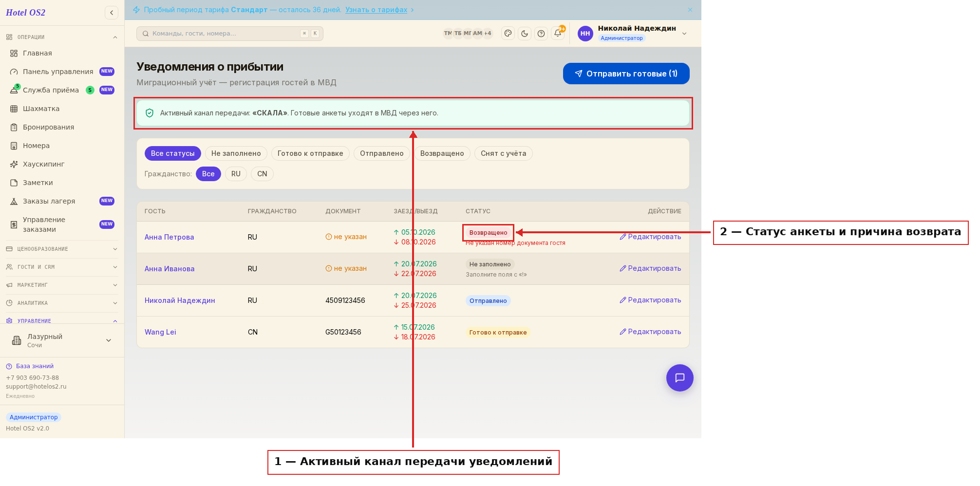Open the chat bubble floating button
The height and width of the screenshot is (486, 980).
pos(680,378)
